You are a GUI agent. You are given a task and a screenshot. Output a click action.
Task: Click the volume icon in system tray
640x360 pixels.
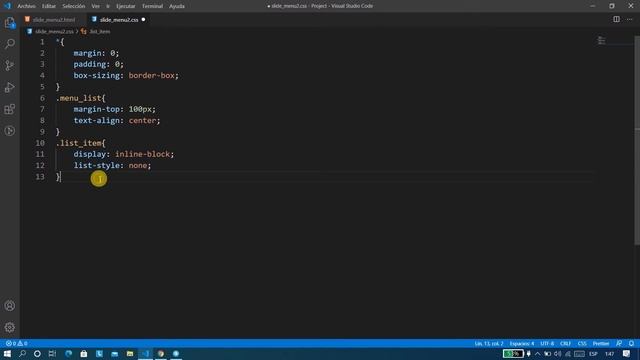(558, 353)
